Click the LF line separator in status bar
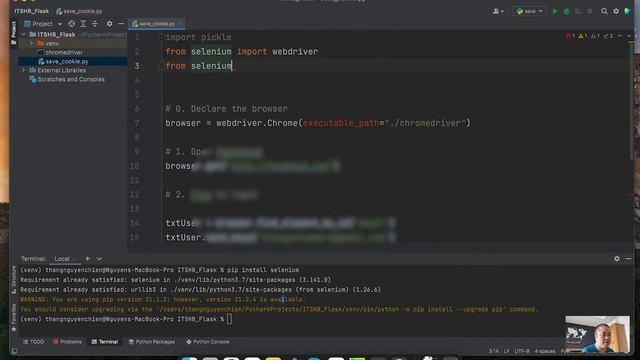The image size is (640, 360). (507, 351)
